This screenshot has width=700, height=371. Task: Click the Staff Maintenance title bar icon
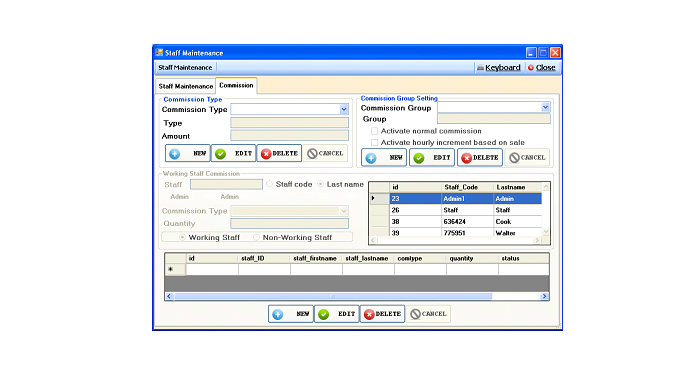[159, 53]
